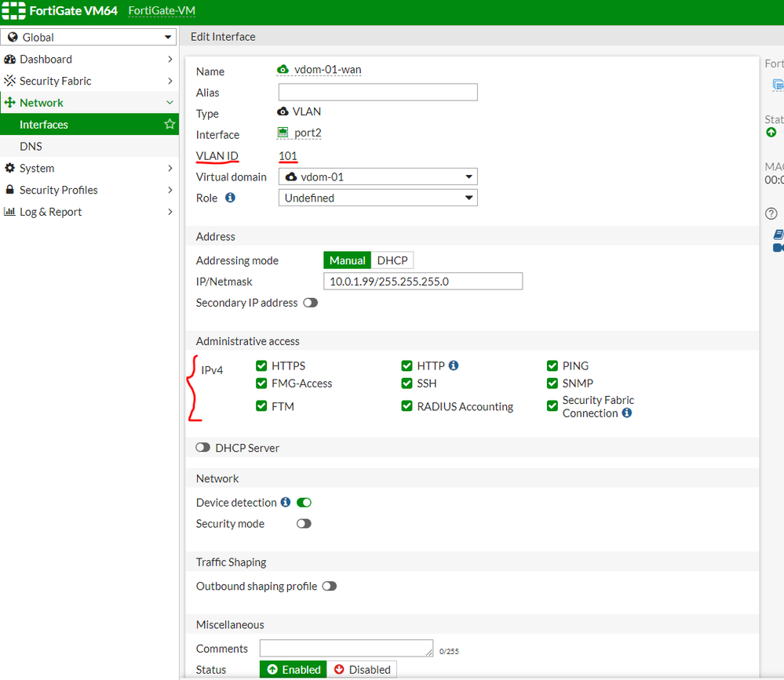This screenshot has width=784, height=680.
Task: Click the IP/Netmask input field
Action: coord(422,282)
